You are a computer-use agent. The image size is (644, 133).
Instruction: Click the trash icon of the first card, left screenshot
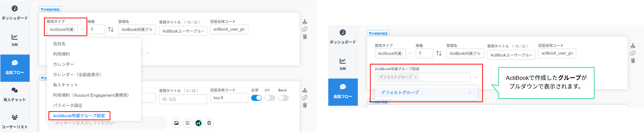tap(305, 37)
